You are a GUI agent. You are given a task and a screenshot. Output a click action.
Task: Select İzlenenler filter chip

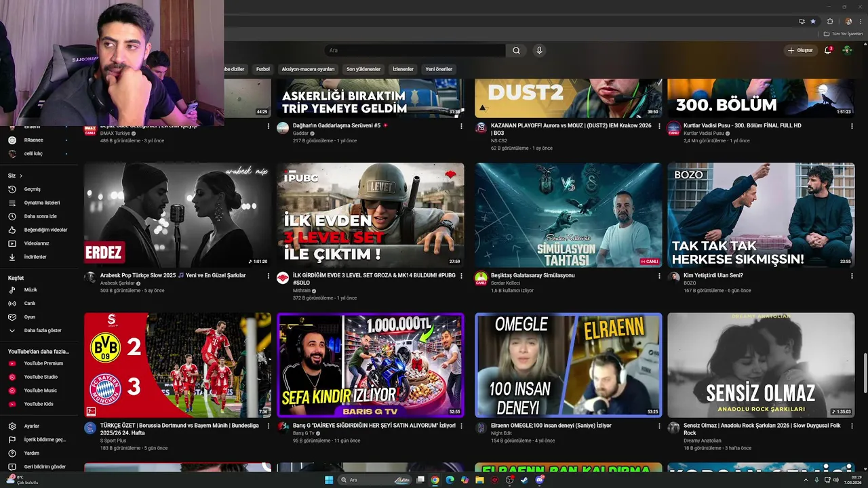click(x=403, y=69)
